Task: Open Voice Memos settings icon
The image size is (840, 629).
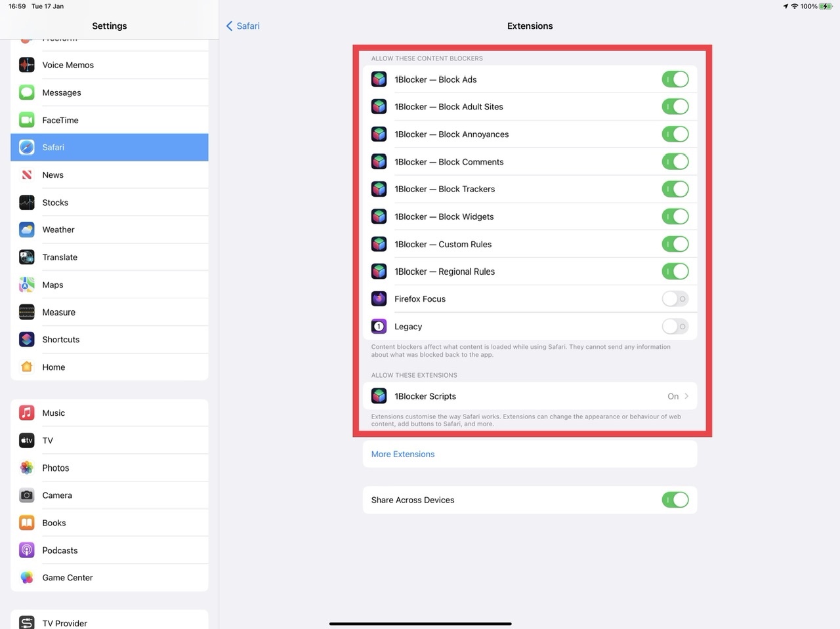Action: tap(27, 65)
